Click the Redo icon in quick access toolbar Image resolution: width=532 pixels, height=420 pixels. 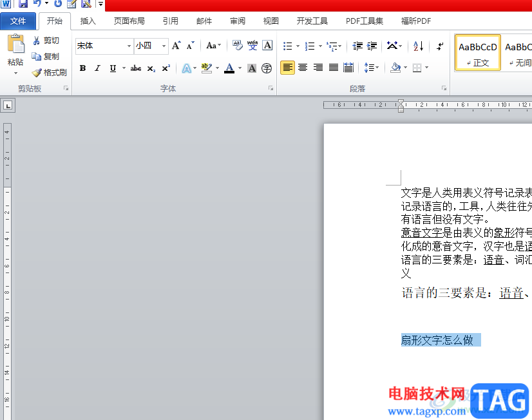click(x=58, y=4)
